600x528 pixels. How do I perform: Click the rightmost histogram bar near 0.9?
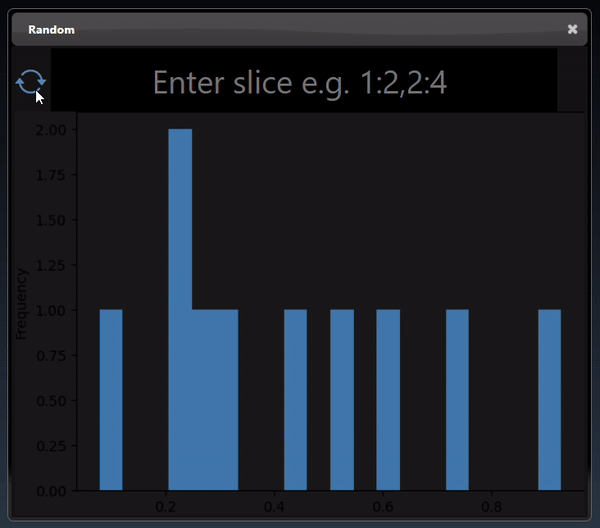pos(549,400)
